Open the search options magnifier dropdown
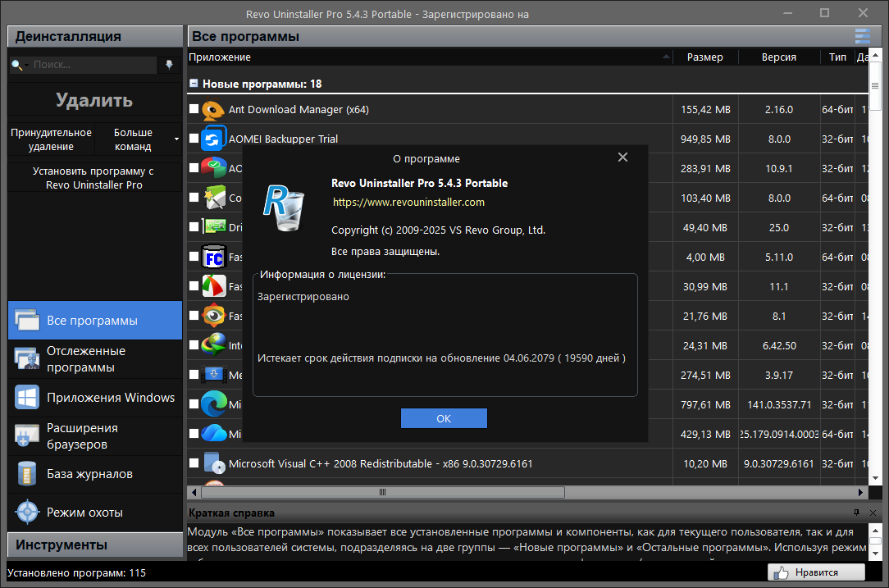This screenshot has height=588, width=889. pyautogui.click(x=20, y=65)
